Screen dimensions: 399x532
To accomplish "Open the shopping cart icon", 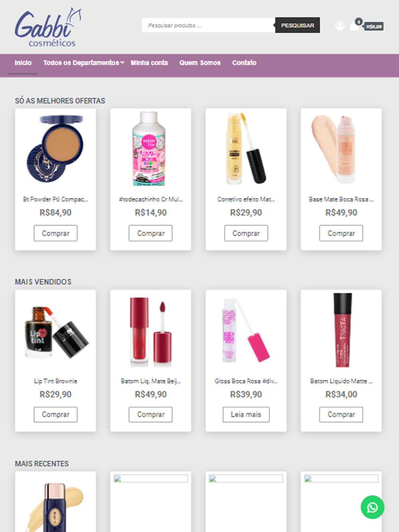I will pos(354,26).
